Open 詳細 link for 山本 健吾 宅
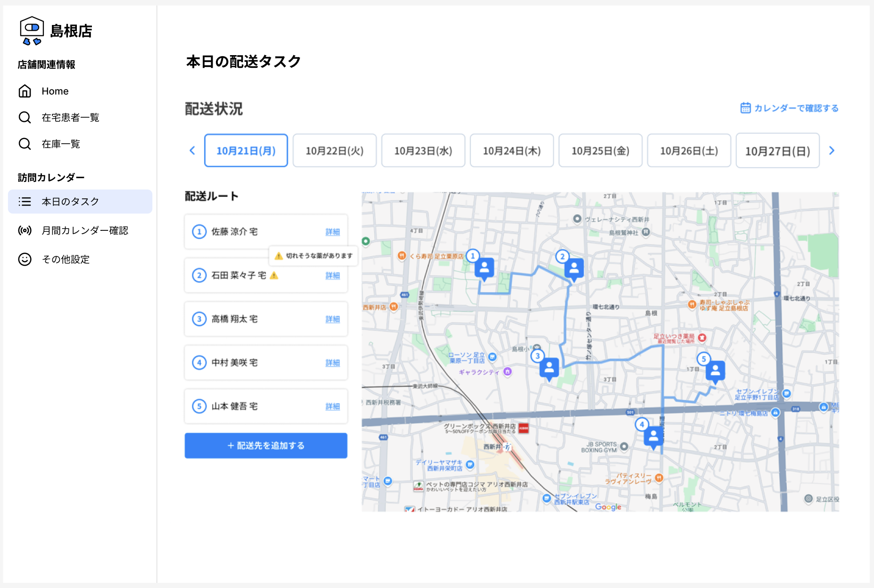The height and width of the screenshot is (588, 874). tap(332, 407)
